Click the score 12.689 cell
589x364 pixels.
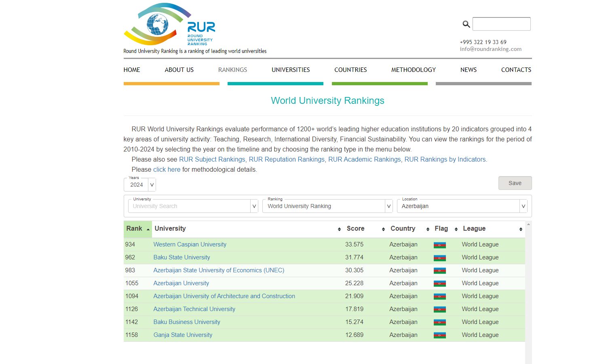[354, 335]
